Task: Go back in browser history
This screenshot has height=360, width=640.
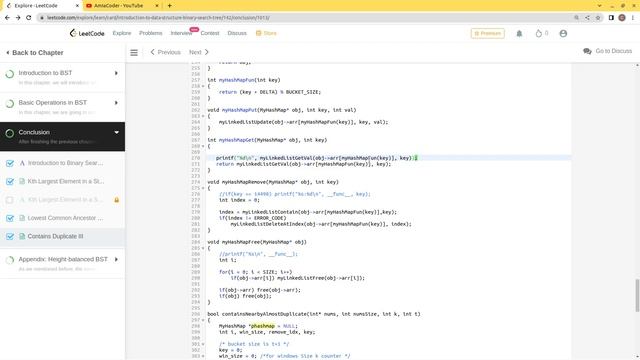Action: tap(7, 18)
